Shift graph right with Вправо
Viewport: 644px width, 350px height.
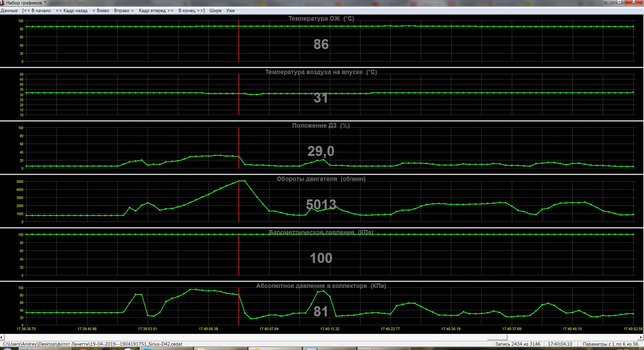[x=124, y=10]
